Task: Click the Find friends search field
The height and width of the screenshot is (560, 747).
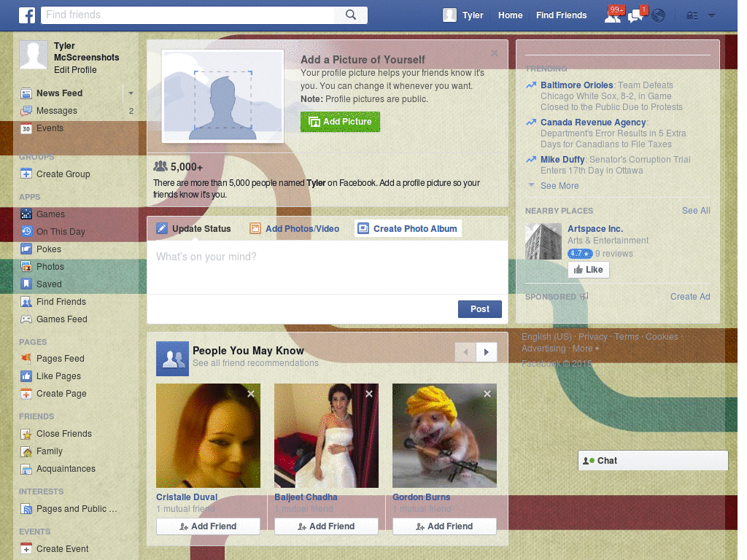Action: tap(188, 15)
